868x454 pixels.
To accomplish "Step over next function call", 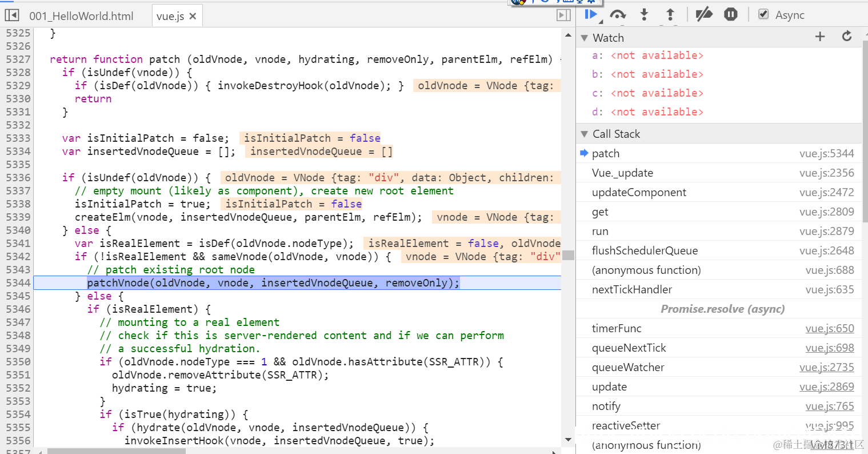I will [618, 14].
